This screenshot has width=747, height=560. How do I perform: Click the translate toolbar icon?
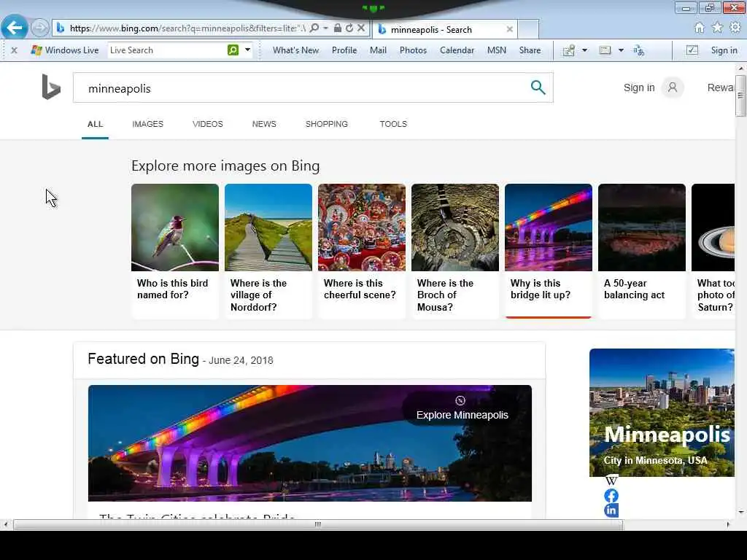pos(639,50)
